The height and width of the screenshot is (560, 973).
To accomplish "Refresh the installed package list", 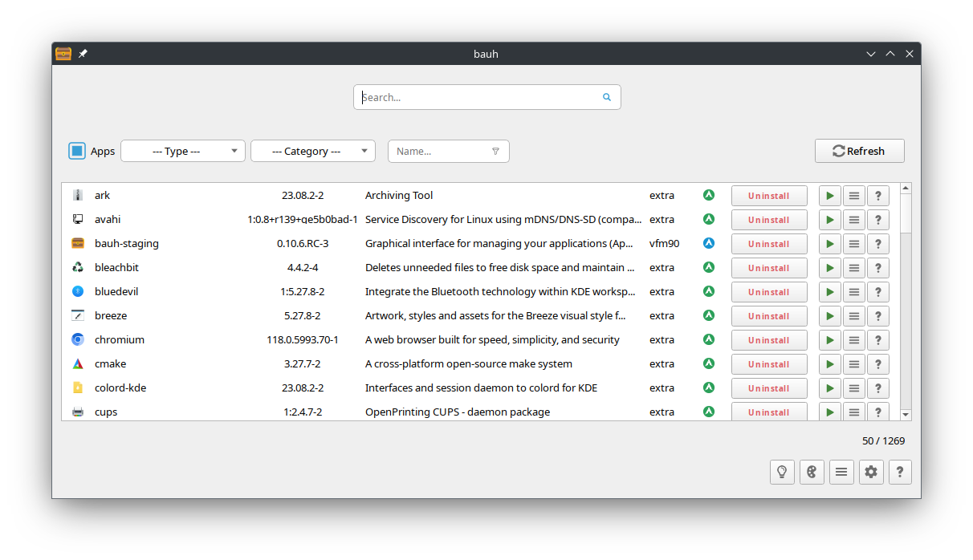I will [859, 151].
